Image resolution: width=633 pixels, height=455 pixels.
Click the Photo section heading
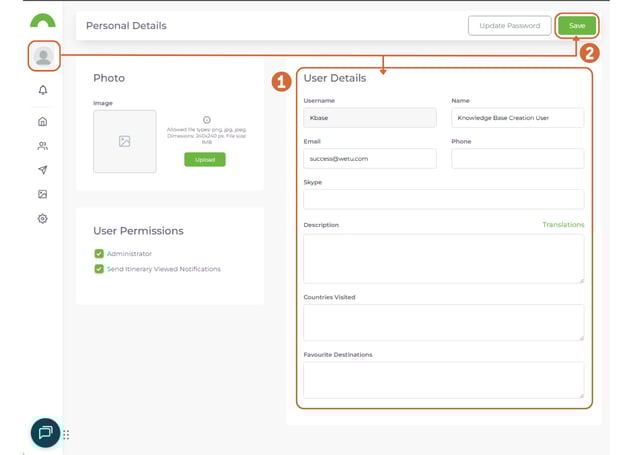(x=109, y=78)
